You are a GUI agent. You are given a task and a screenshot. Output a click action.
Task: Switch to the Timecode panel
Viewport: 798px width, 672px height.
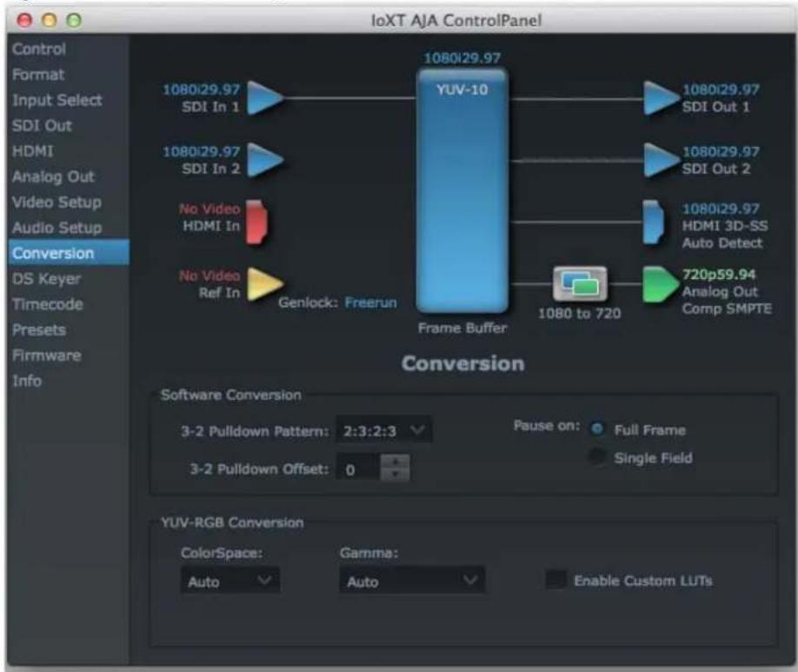click(48, 304)
